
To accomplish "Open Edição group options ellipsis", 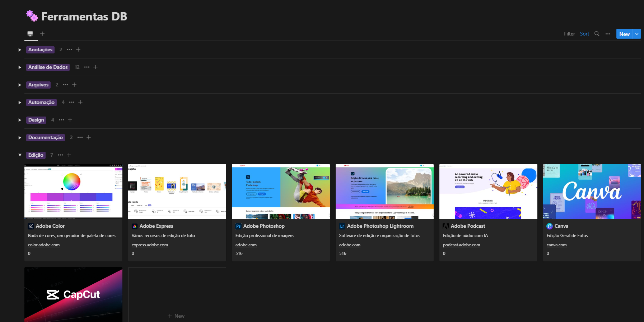I will click(60, 155).
